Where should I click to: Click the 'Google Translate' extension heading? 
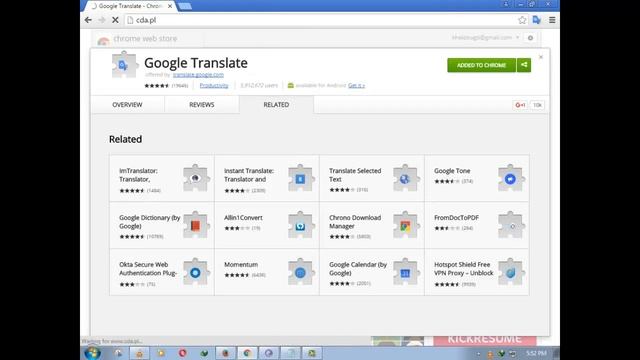tap(196, 63)
